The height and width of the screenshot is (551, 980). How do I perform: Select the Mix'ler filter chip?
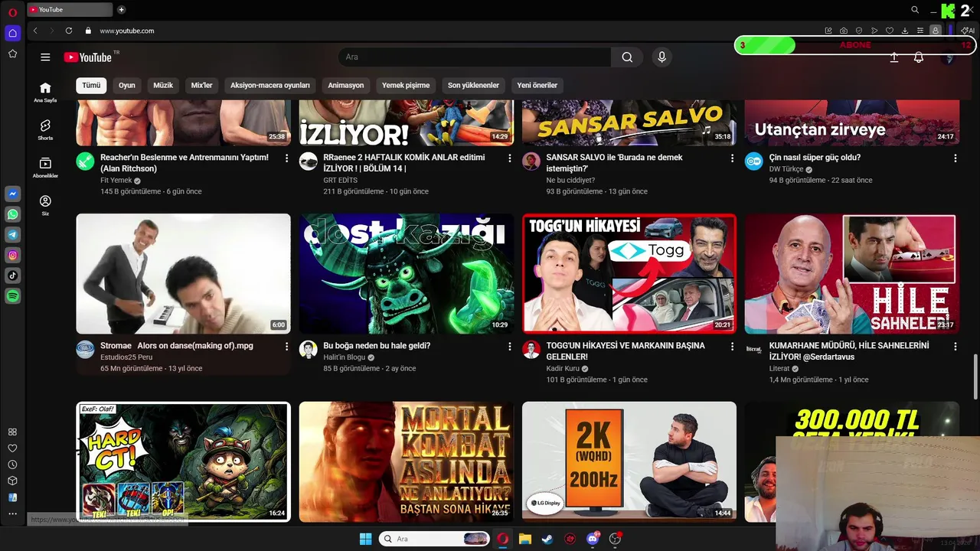[x=201, y=85]
